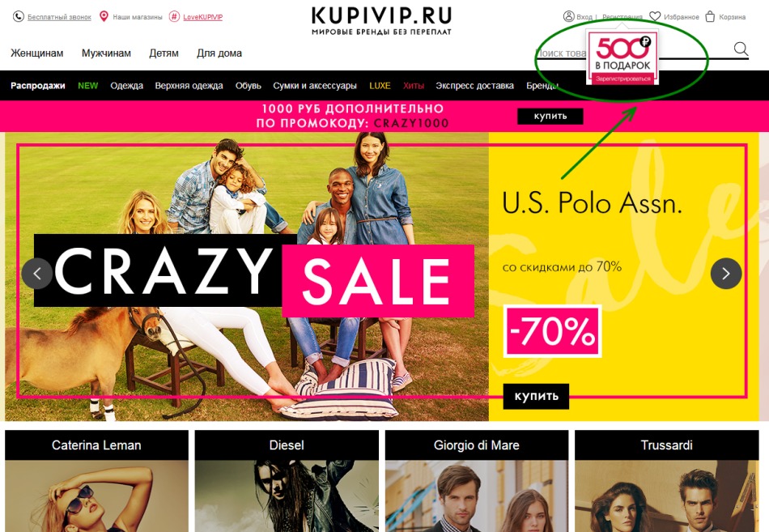This screenshot has height=532, width=769.
Task: Click the phone icon for free call
Action: [18, 17]
